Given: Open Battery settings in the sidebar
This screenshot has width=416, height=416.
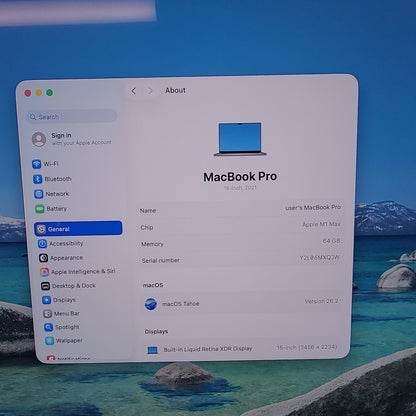Looking at the screenshot, I should click(51, 209).
